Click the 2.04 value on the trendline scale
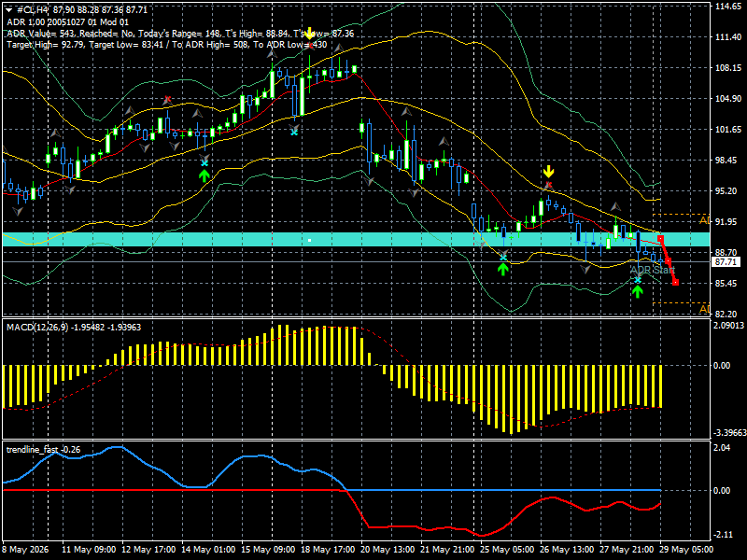Screen dimensions: 747x560 pos(722,448)
